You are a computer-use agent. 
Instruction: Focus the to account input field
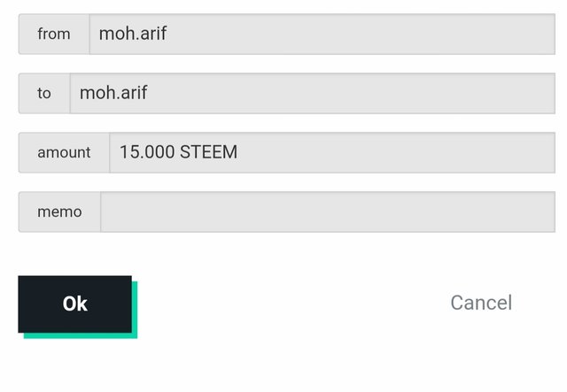point(312,93)
